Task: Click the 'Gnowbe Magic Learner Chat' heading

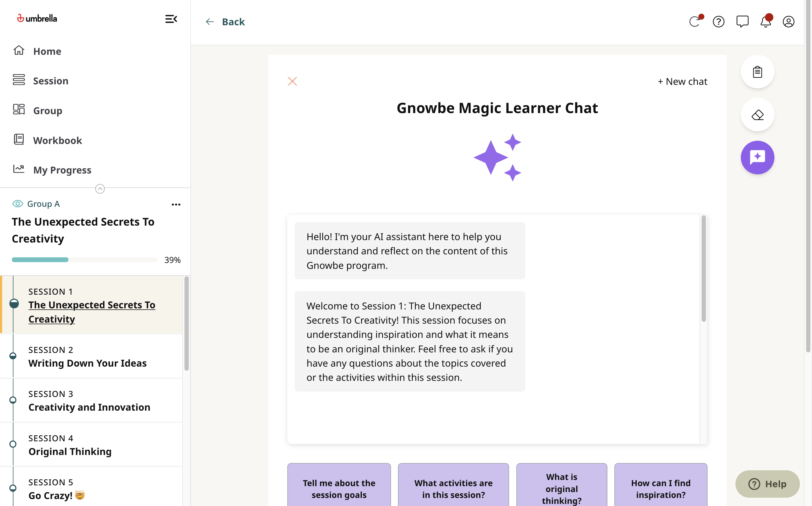Action: pyautogui.click(x=497, y=108)
